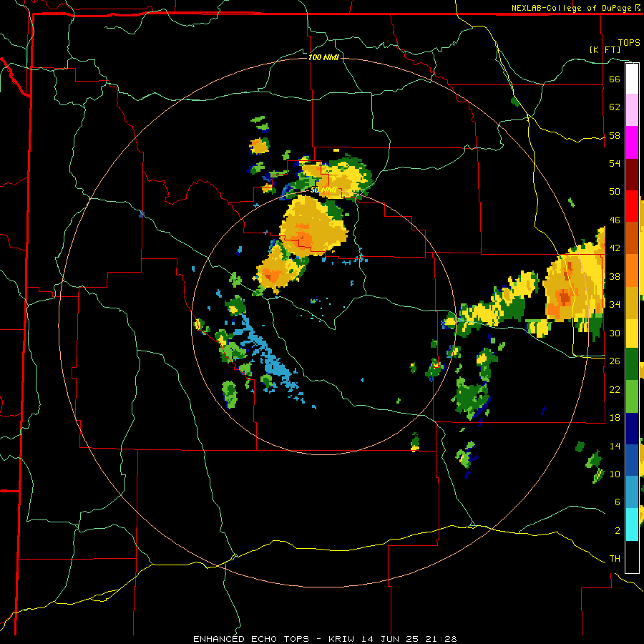The image size is (644, 644).
Task: Click the magenta legend swatch
Action: 632,142
